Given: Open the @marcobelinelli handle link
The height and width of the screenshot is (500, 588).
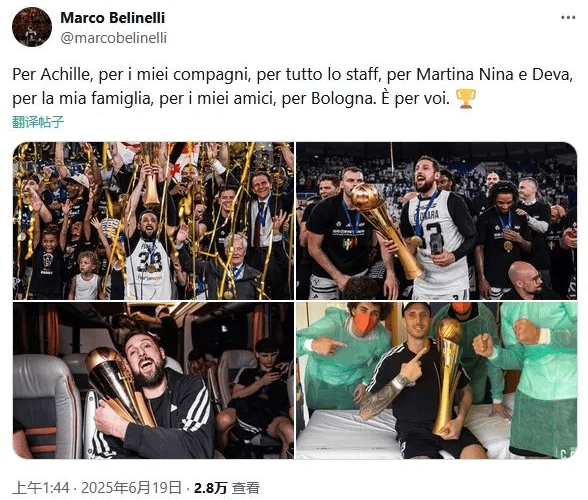Looking at the screenshot, I should 114,38.
